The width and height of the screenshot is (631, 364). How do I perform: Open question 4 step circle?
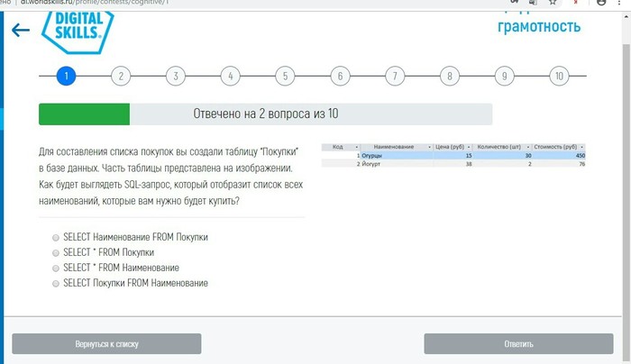(230, 76)
